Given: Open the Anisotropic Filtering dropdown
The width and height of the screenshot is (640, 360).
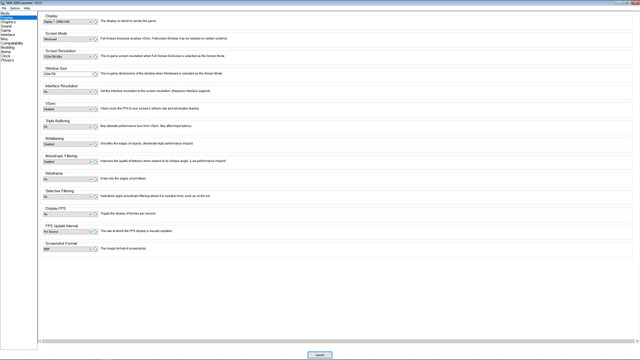Looking at the screenshot, I should (x=68, y=162).
